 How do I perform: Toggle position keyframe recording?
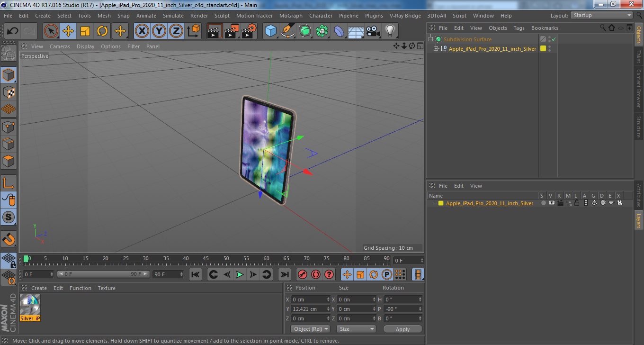[347, 274]
